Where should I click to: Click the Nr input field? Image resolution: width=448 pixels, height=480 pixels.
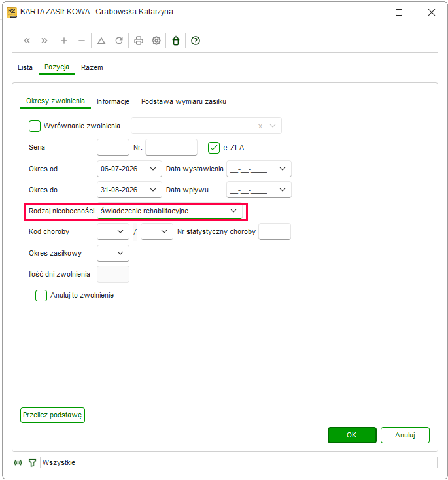tap(171, 147)
